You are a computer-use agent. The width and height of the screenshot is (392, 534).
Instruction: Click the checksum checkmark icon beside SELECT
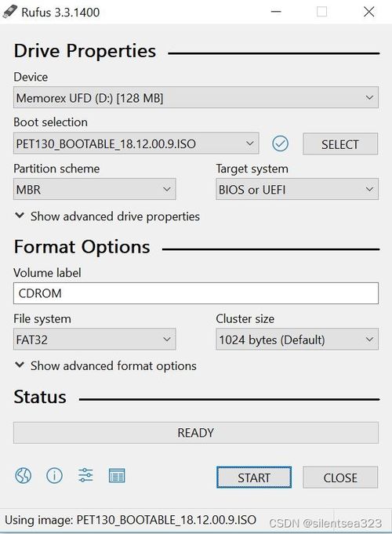coord(281,143)
